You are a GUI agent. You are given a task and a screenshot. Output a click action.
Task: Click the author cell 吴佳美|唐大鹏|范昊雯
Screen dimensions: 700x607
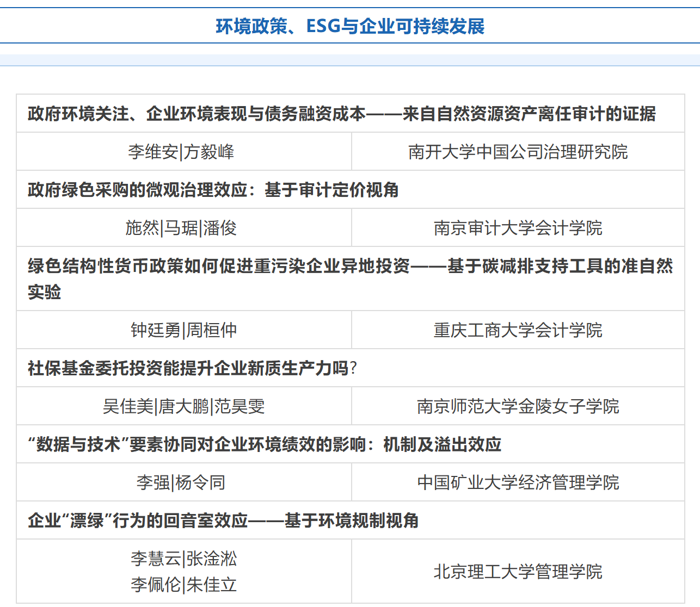[183, 406]
